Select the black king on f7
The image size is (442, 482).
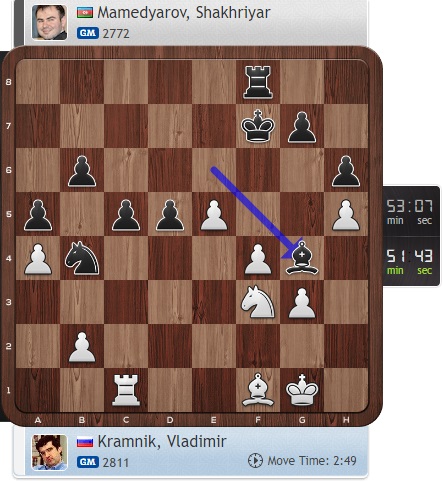[x=258, y=126]
